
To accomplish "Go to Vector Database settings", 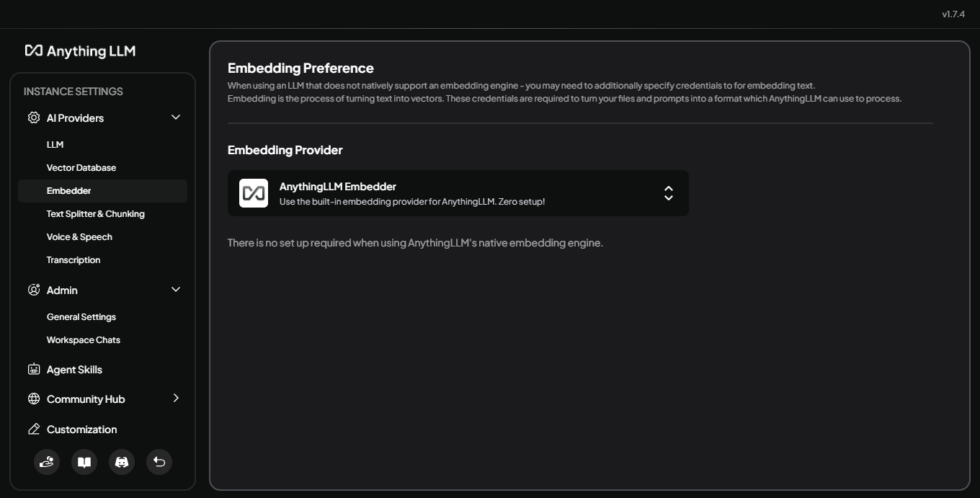I will [x=81, y=167].
